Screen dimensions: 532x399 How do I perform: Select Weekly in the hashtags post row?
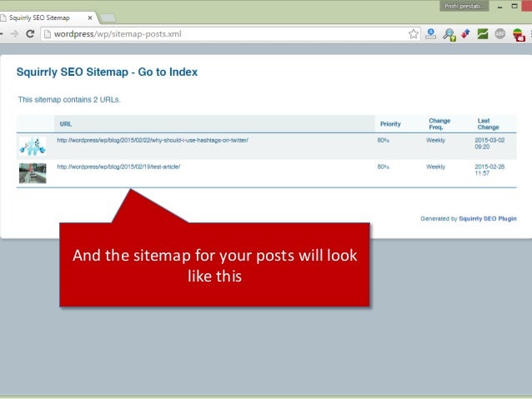[435, 140]
